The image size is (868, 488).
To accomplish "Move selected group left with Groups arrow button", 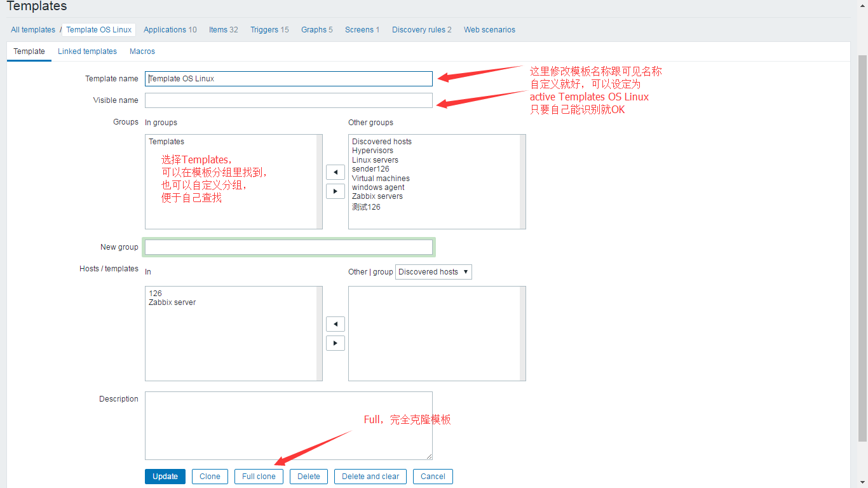I will point(336,172).
